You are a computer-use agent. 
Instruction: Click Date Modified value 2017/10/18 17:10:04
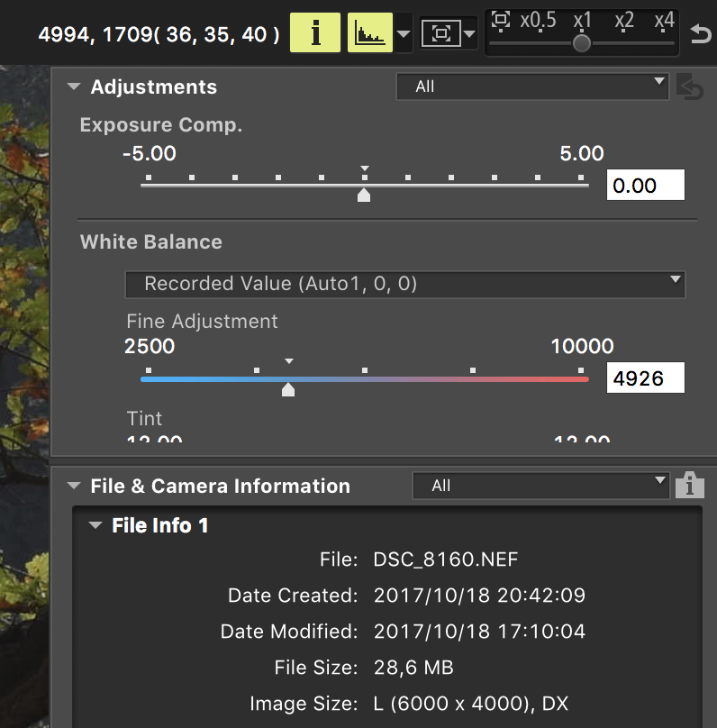479,632
